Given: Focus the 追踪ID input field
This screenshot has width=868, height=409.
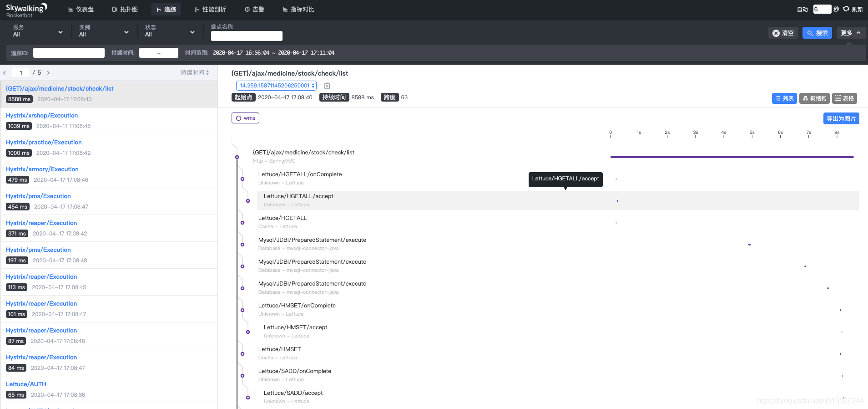Looking at the screenshot, I should pos(69,53).
